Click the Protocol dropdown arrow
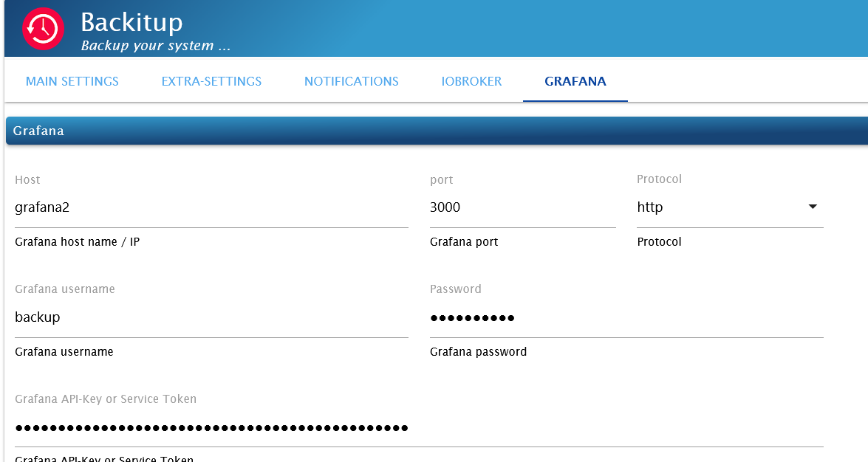This screenshot has height=462, width=868. click(x=813, y=207)
